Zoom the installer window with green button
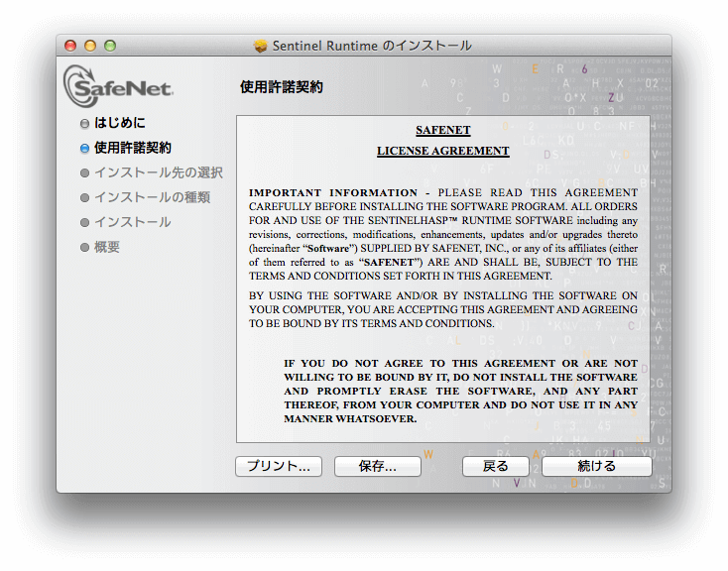The height and width of the screenshot is (571, 728). [x=110, y=46]
